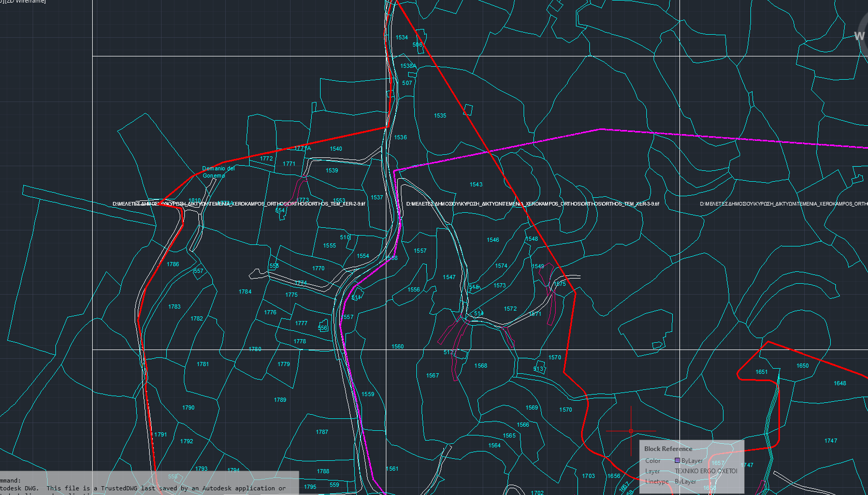Select parcel label 1650
Viewport: 868px width, 495px height.
(802, 366)
